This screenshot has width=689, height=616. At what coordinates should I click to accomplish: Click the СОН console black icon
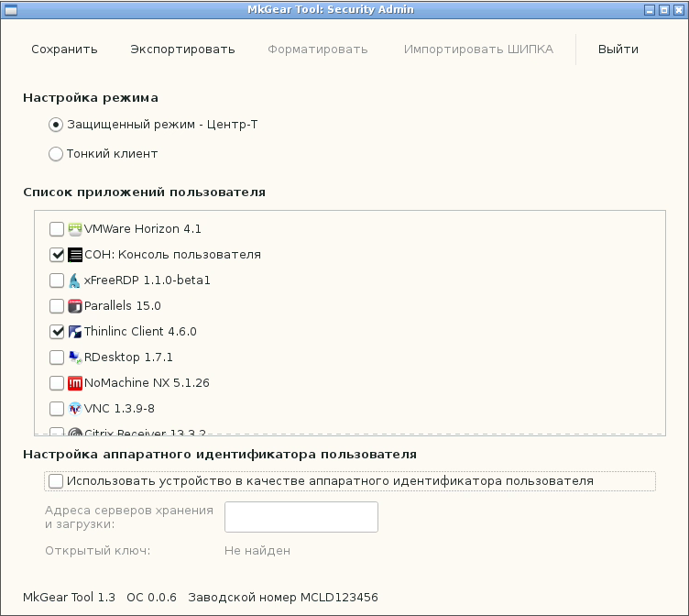[75, 255]
